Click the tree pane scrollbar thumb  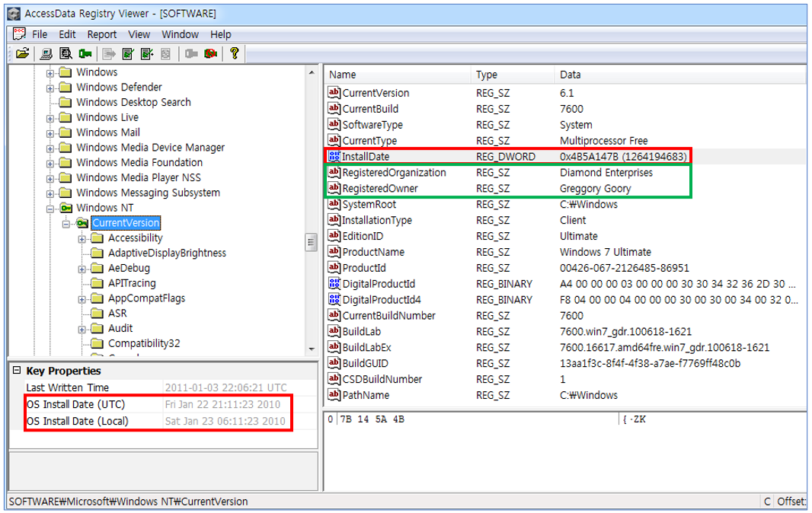click(x=312, y=242)
